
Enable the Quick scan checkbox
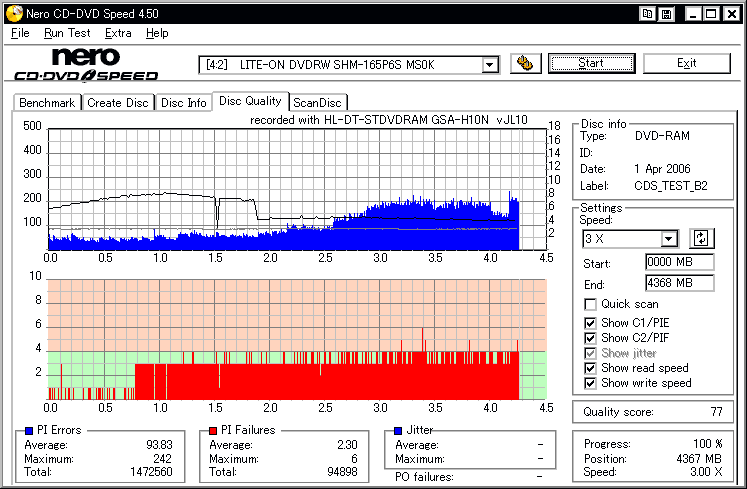(590, 304)
